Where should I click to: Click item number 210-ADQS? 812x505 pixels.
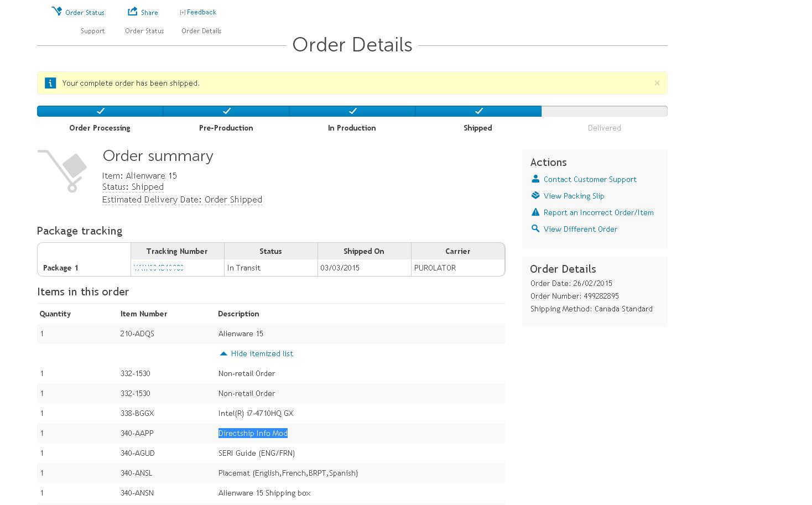click(x=137, y=334)
